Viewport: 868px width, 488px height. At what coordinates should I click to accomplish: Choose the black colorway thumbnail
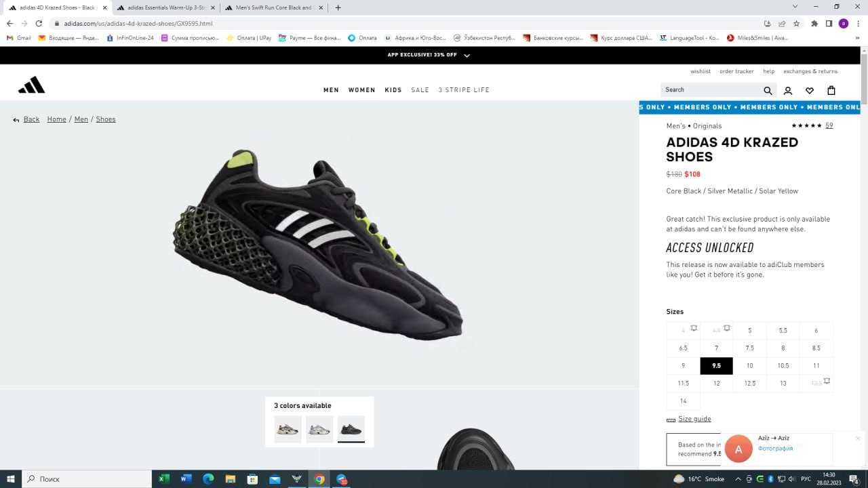pyautogui.click(x=351, y=429)
